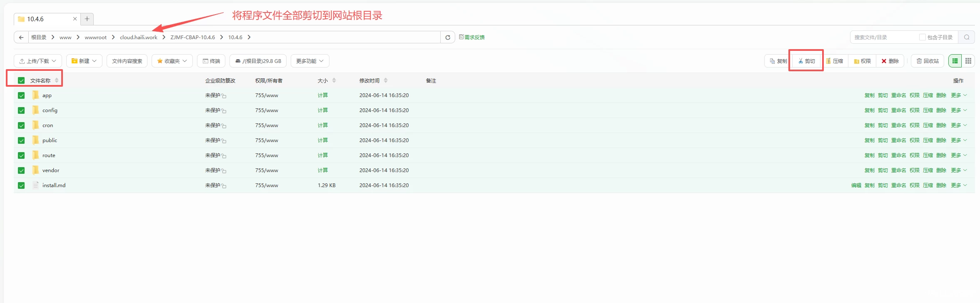Expand 更多 options for app folder
The image size is (980, 303).
[x=958, y=95]
